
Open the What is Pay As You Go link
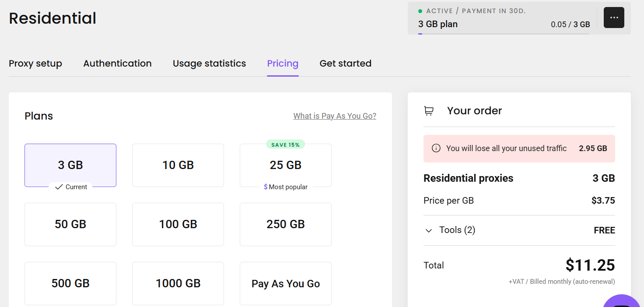click(x=335, y=116)
